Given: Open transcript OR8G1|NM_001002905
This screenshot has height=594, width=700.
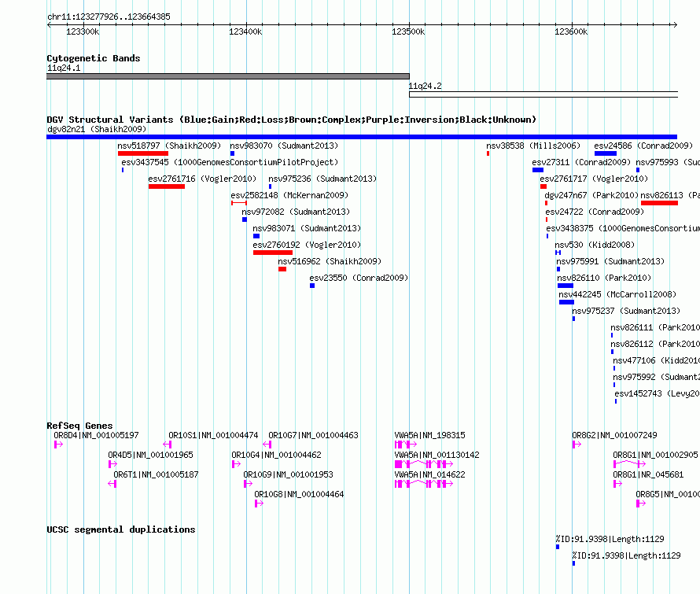Looking at the screenshot, I should (655, 455).
